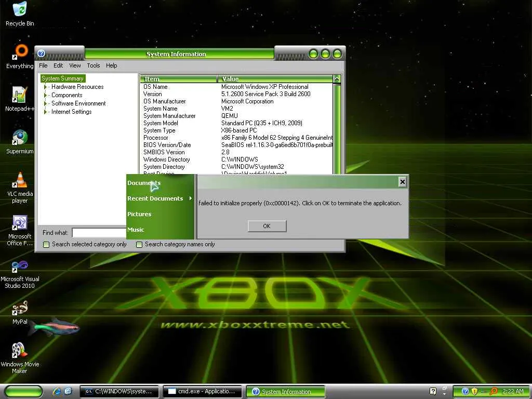Select SMBIOS Version row
Image resolution: width=532 pixels, height=399 pixels.
236,152
